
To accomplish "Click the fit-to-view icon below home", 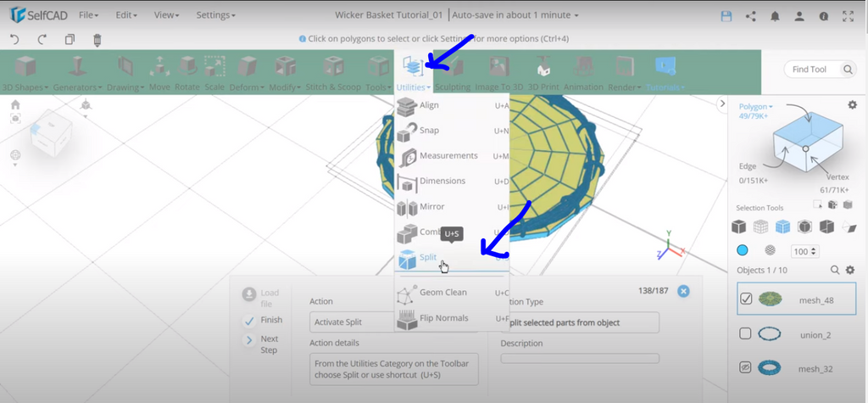I will click(x=15, y=118).
